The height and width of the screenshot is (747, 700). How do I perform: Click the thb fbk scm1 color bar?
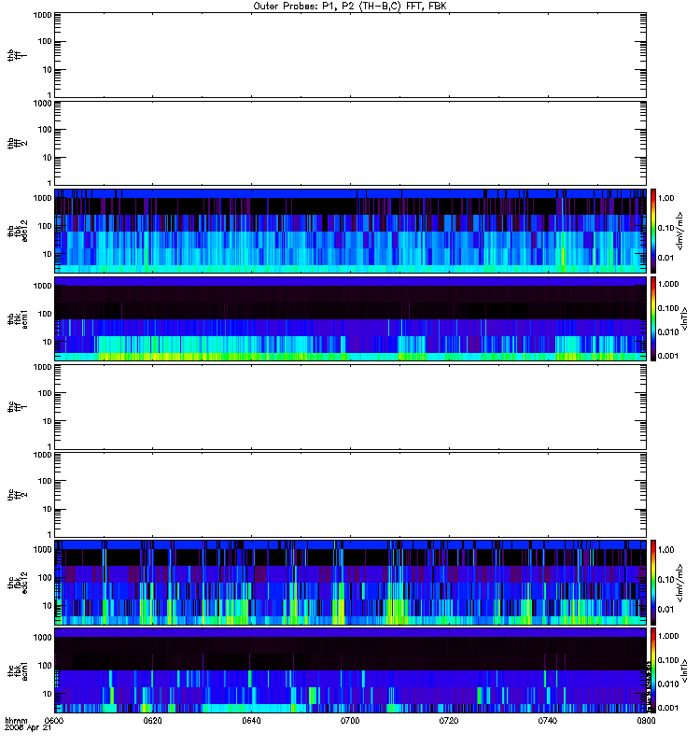653,318
